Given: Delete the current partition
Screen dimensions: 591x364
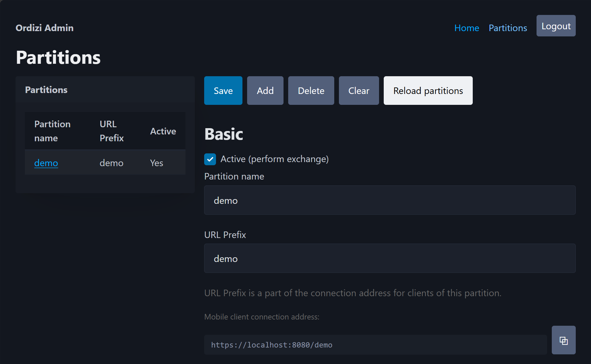Looking at the screenshot, I should pos(311,91).
